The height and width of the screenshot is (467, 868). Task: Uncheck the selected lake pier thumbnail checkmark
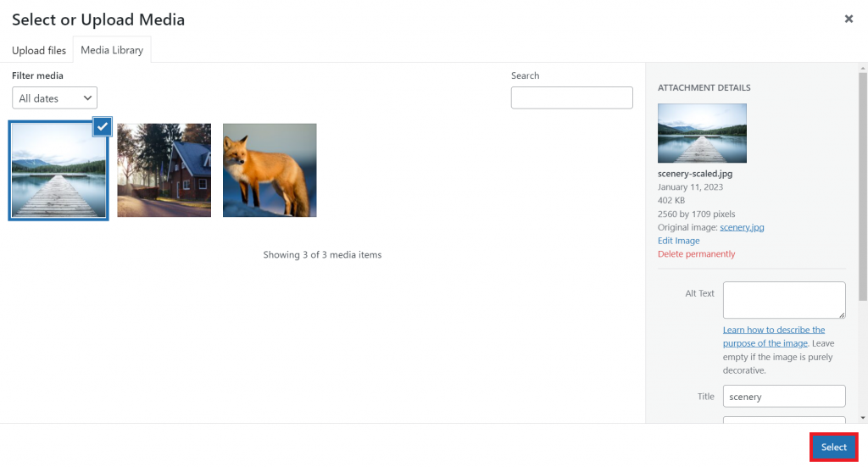(103, 126)
